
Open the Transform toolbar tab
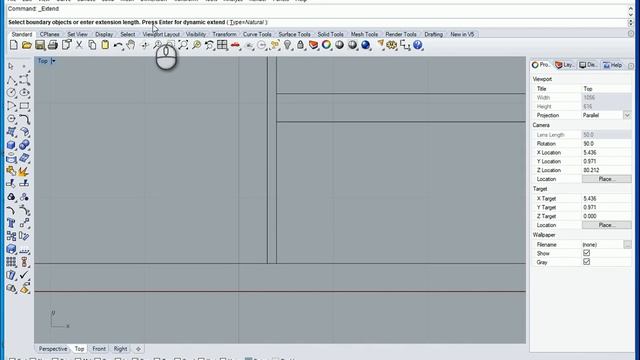click(x=224, y=34)
